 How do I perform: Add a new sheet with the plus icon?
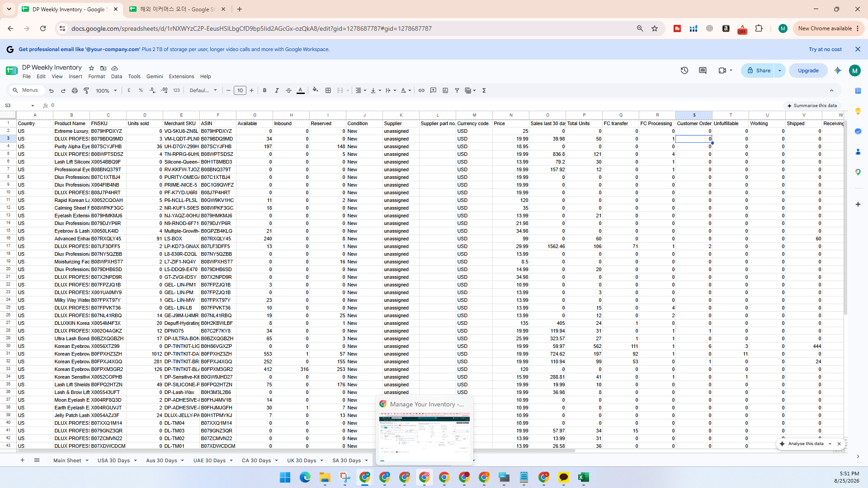[22, 460]
